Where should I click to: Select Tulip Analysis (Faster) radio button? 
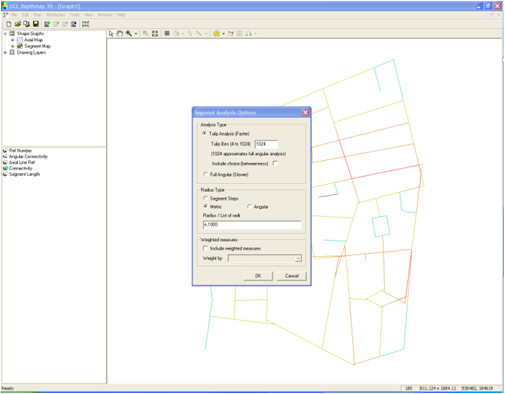[205, 133]
